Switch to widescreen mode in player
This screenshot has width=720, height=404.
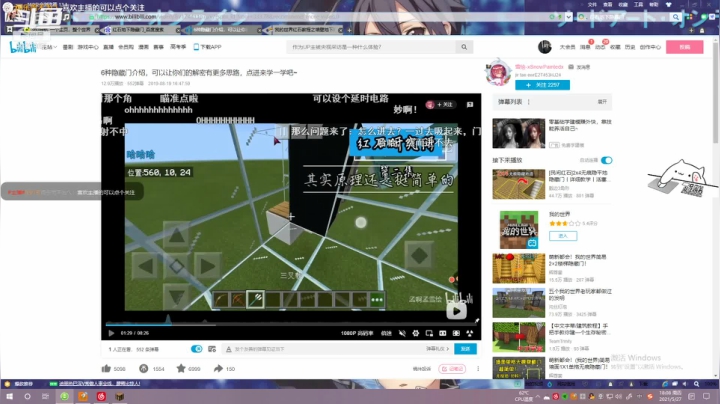click(443, 333)
